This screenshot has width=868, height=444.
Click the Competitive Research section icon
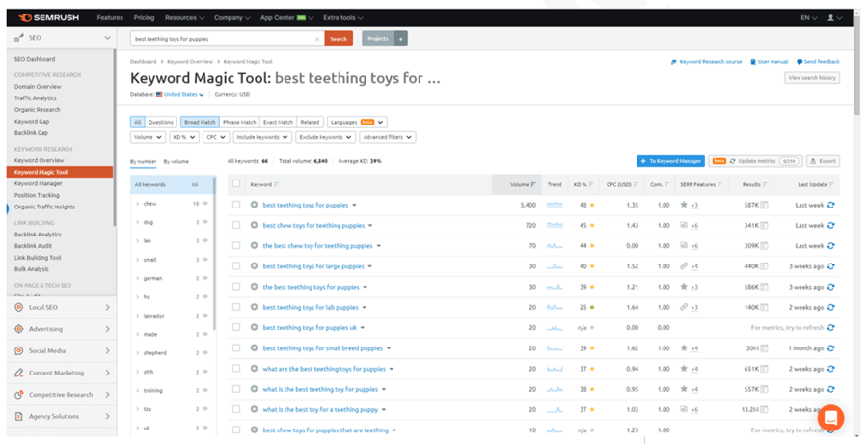19,395
